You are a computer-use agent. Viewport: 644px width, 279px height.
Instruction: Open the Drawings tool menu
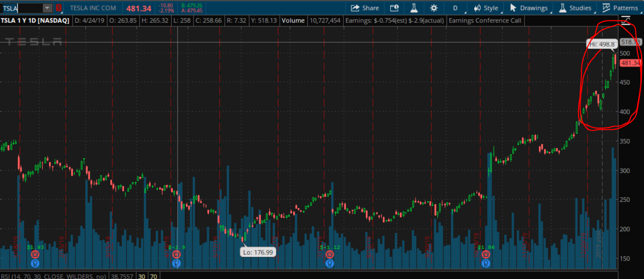pyautogui.click(x=529, y=8)
